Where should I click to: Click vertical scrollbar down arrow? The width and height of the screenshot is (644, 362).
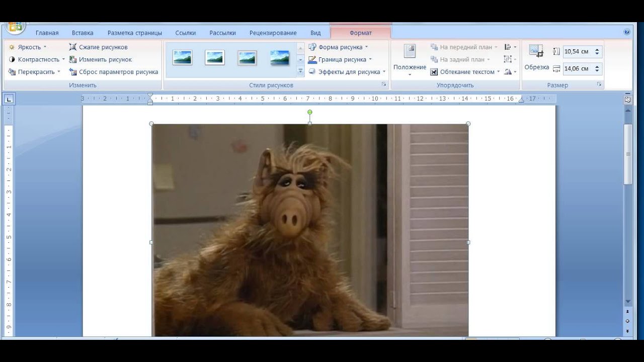627,302
